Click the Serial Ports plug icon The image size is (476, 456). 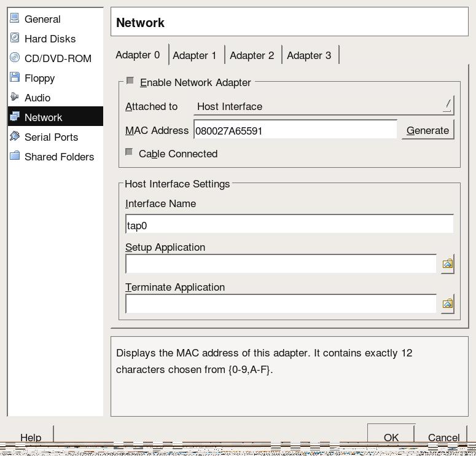[14, 136]
